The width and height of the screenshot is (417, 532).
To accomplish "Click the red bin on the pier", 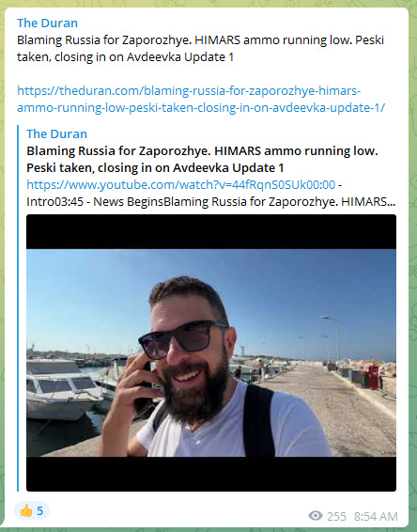I will [x=373, y=377].
